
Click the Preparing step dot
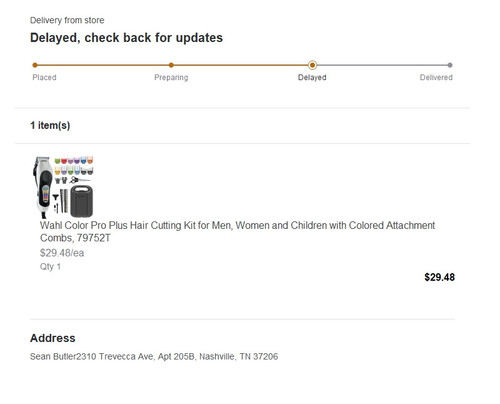coord(171,65)
